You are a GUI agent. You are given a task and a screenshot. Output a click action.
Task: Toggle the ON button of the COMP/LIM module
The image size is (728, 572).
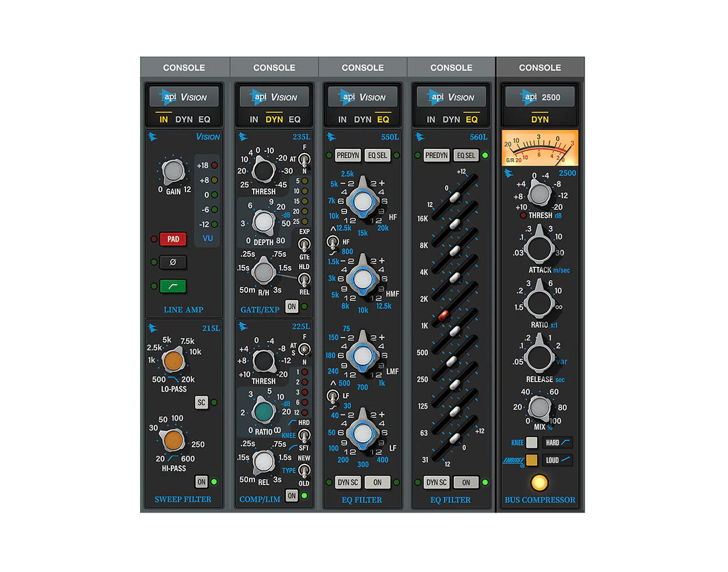click(292, 496)
